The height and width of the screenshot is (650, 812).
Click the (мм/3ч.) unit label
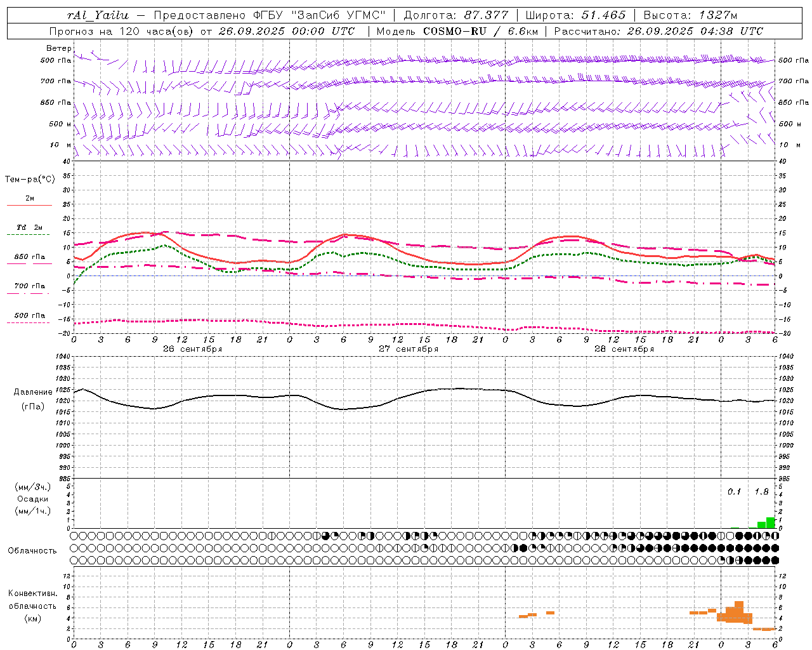click(x=32, y=487)
